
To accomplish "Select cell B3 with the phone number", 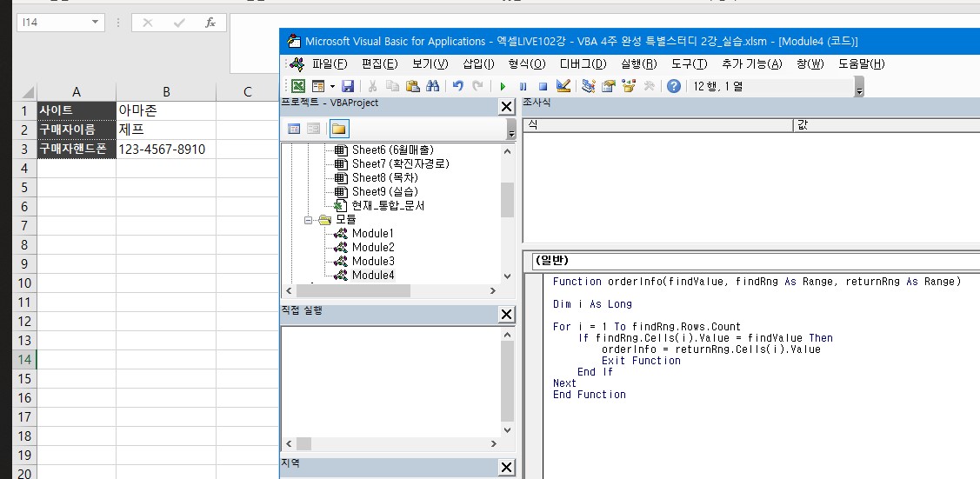I will (165, 150).
